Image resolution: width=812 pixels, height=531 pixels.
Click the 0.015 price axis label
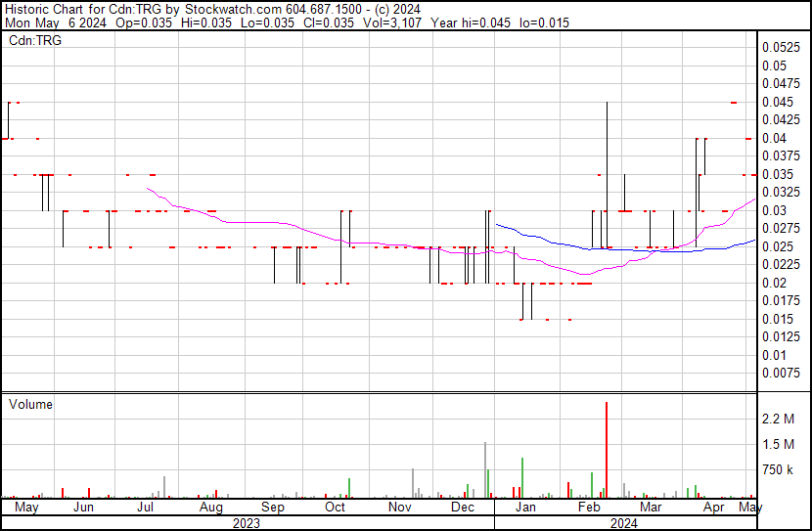tap(778, 319)
